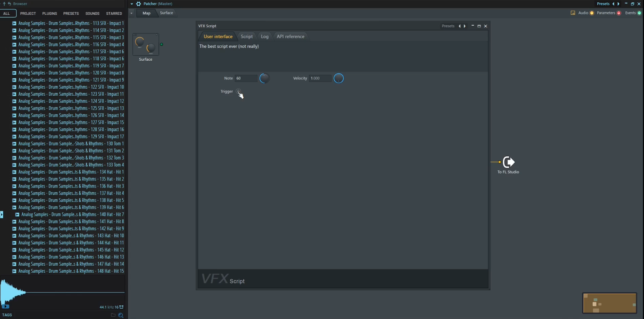Select the ALL browser filter
644x319 pixels.
point(7,13)
